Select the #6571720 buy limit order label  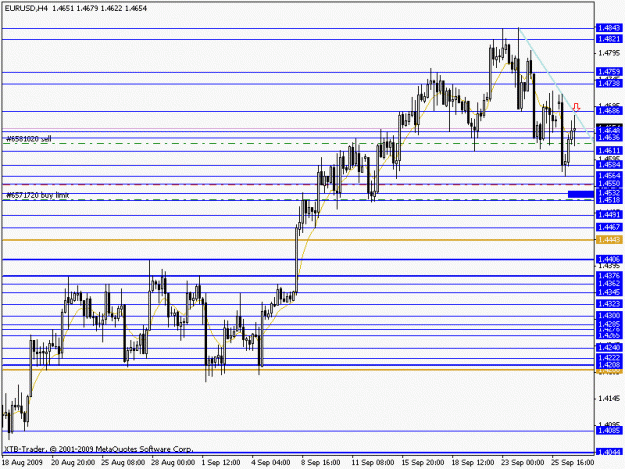click(37, 195)
